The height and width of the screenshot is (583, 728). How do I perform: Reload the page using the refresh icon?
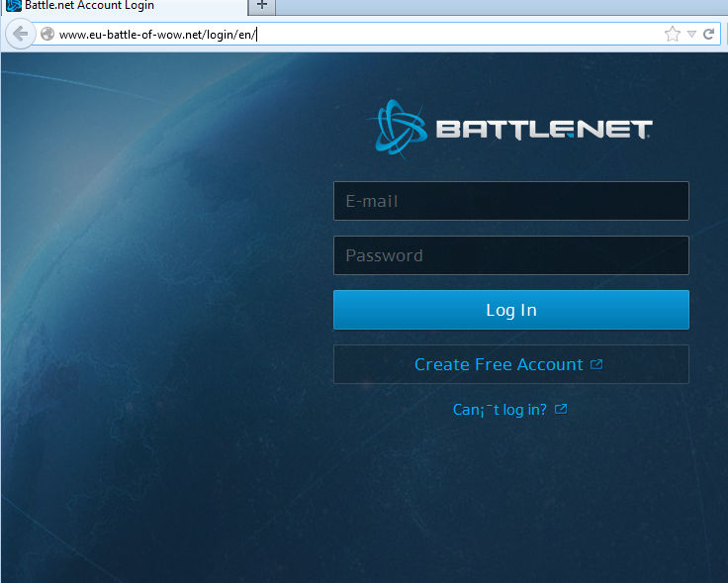708,34
